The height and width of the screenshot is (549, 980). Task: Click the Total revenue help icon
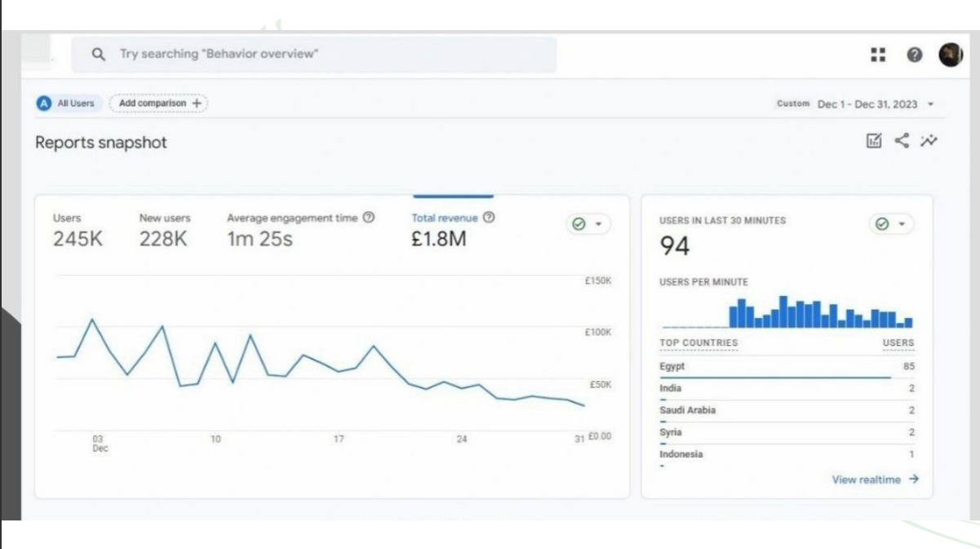(489, 218)
